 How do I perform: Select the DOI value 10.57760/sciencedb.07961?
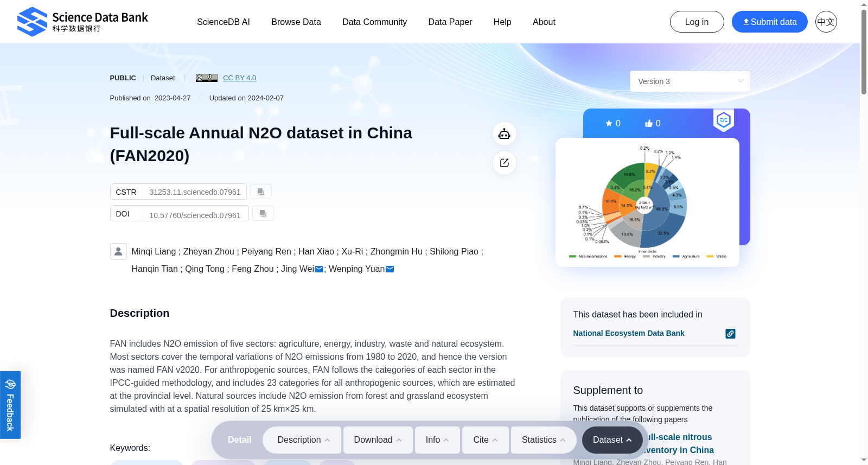tap(195, 215)
